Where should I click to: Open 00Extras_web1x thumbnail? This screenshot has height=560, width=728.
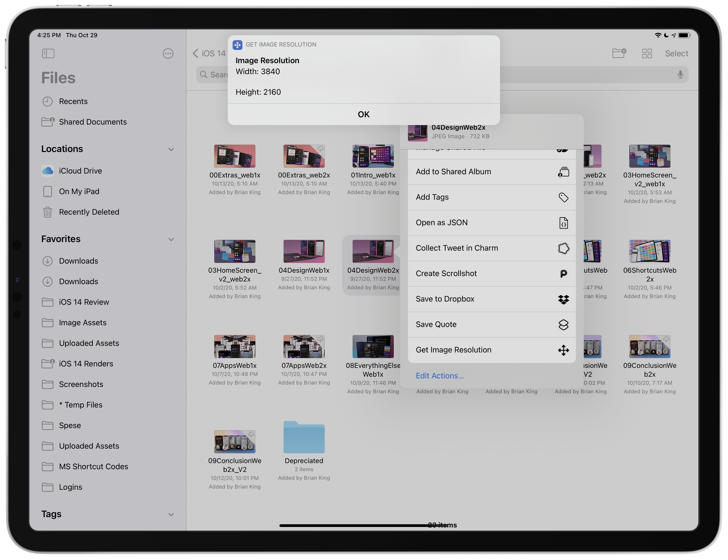point(235,156)
